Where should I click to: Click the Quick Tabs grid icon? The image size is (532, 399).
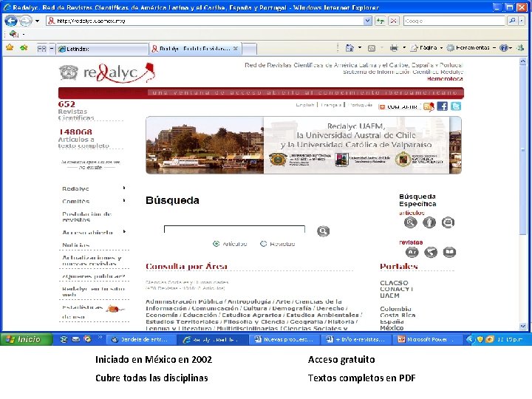tap(41, 49)
